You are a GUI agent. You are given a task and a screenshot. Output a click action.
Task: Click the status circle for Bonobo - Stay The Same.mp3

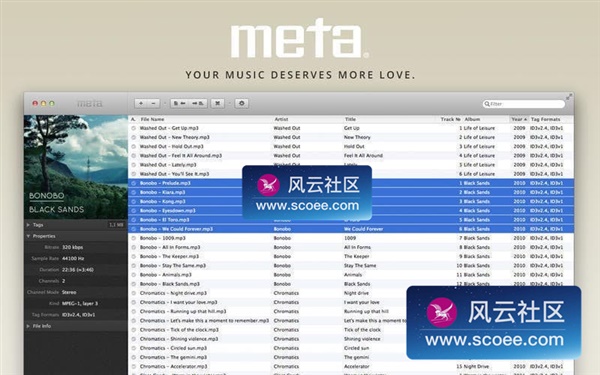coord(134,266)
